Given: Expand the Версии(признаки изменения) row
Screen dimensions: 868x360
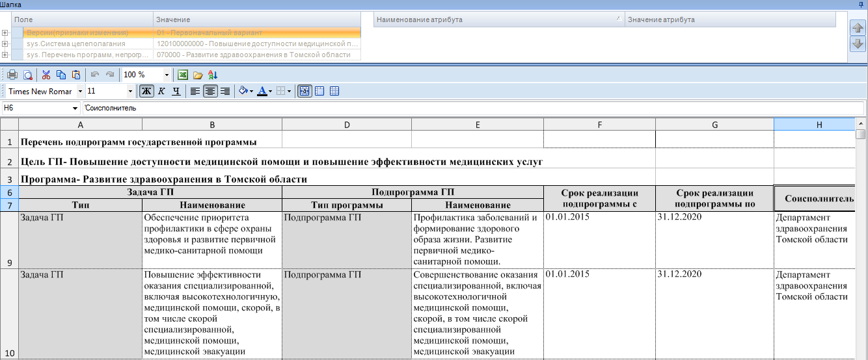Looking at the screenshot, I should click(5, 32).
